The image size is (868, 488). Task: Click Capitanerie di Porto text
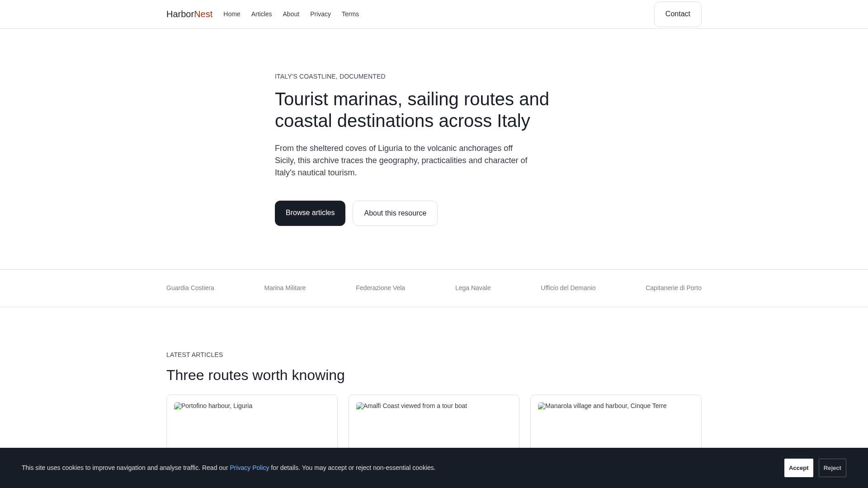coord(673,288)
